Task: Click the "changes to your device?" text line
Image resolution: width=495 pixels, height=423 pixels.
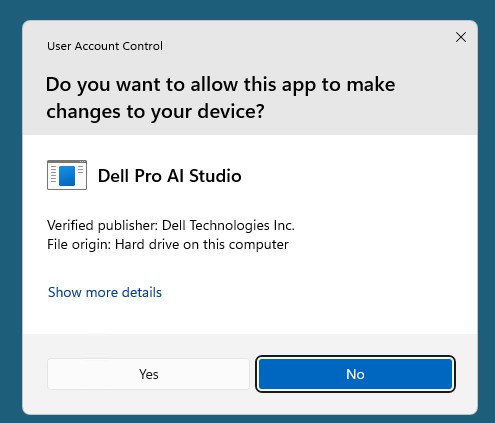Action: tap(155, 111)
